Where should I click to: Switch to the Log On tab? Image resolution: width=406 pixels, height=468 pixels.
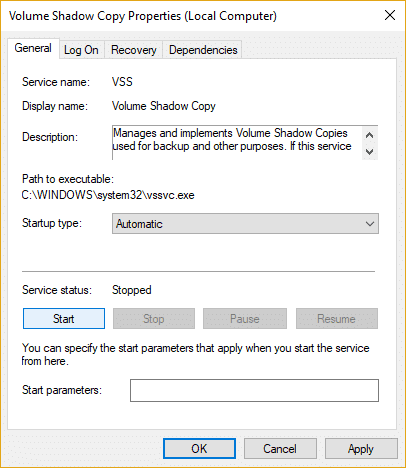click(x=82, y=50)
